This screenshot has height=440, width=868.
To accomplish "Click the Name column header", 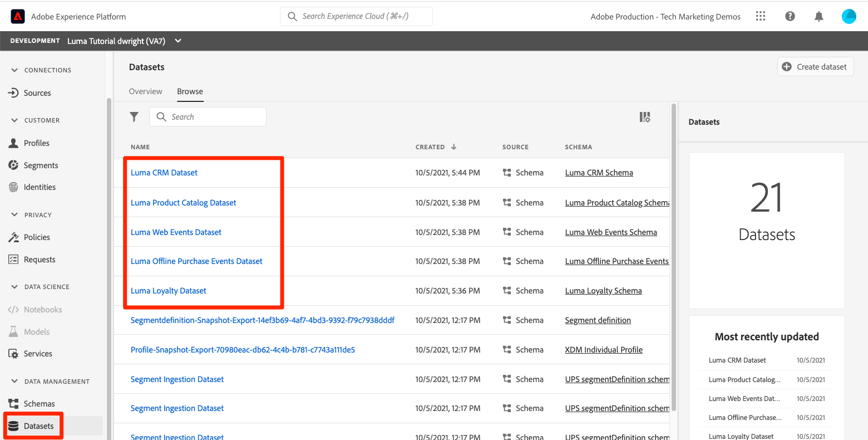I will pyautogui.click(x=140, y=147).
